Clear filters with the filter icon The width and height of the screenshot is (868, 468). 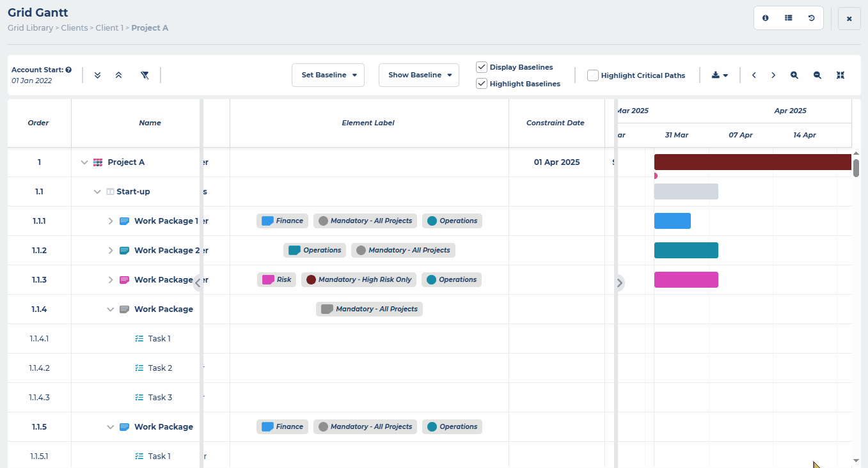click(145, 75)
